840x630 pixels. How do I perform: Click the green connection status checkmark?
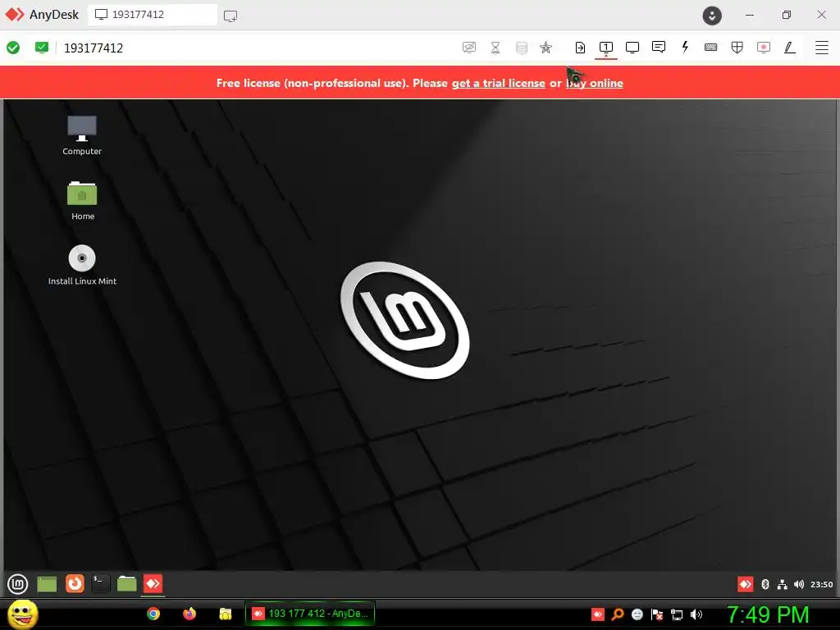coord(13,48)
